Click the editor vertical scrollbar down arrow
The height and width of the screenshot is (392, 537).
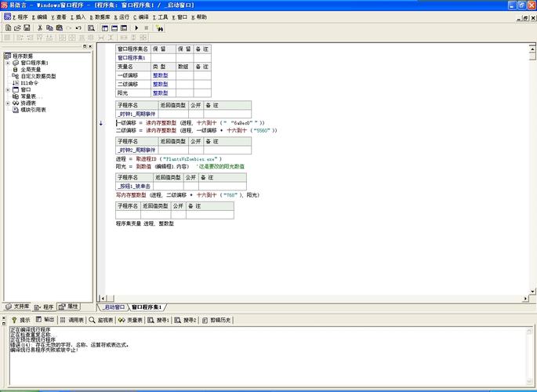click(x=532, y=292)
